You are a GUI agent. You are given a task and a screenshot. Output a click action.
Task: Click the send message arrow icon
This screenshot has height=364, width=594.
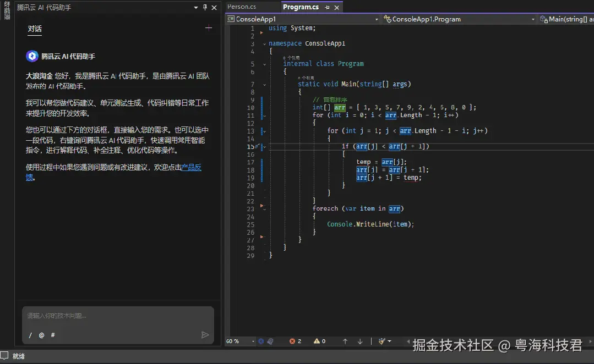coord(205,335)
